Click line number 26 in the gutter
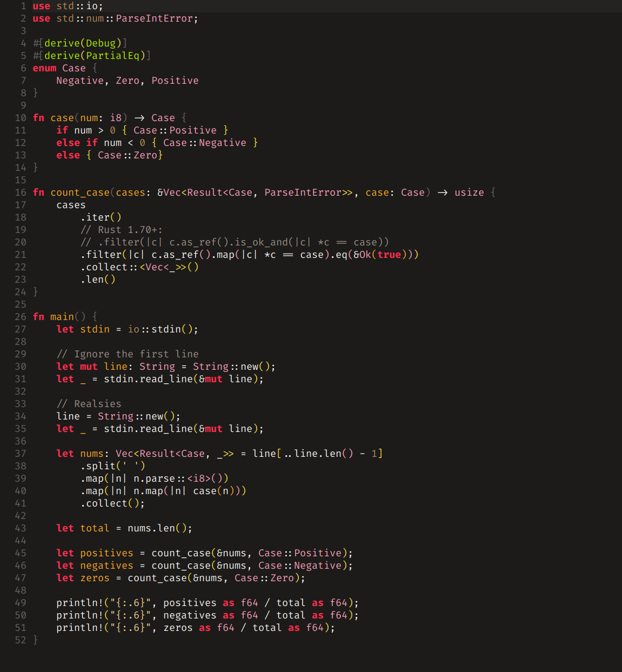This screenshot has height=672, width=622. [x=21, y=317]
